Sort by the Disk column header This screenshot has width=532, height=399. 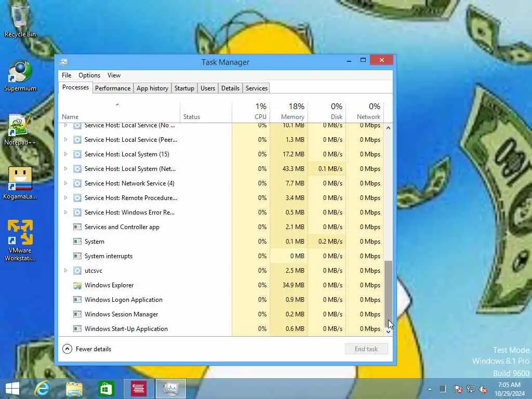click(x=327, y=111)
